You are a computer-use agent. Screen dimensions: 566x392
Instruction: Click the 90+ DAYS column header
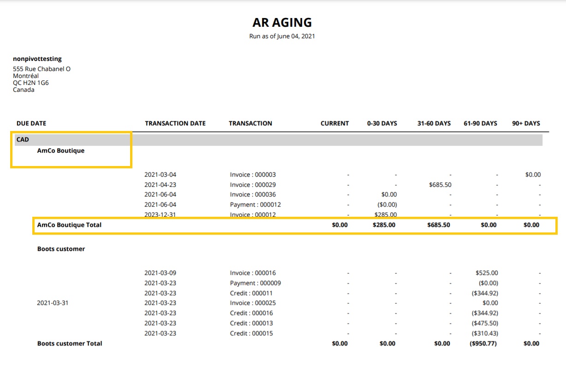pos(526,123)
